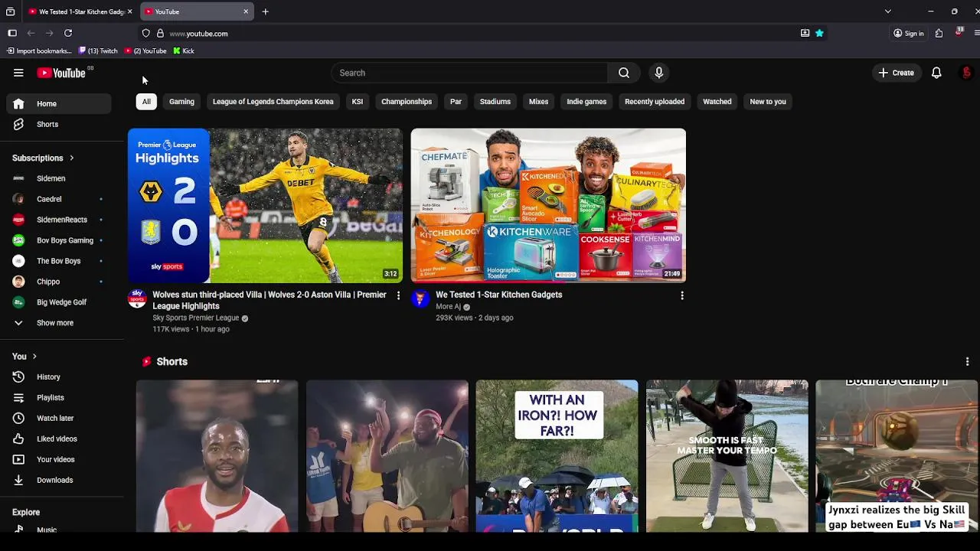
Task: Open the More options menu for the Kitchen Gadgets video
Action: click(682, 295)
